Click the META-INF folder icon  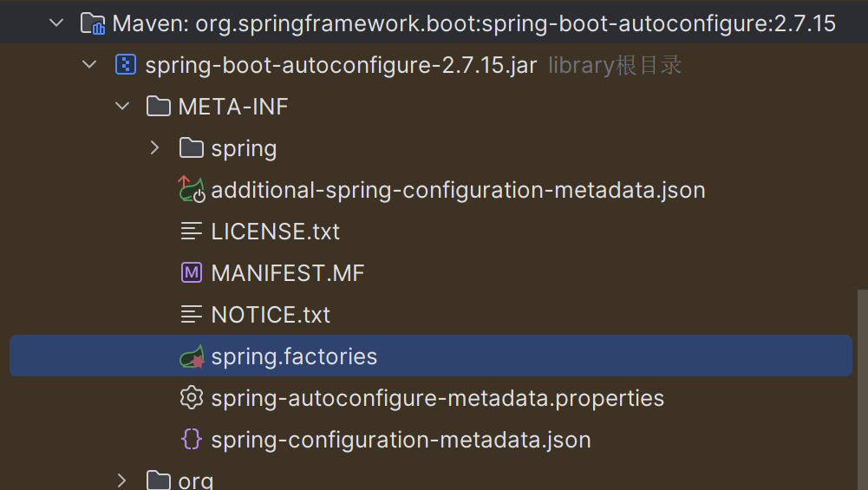click(159, 107)
